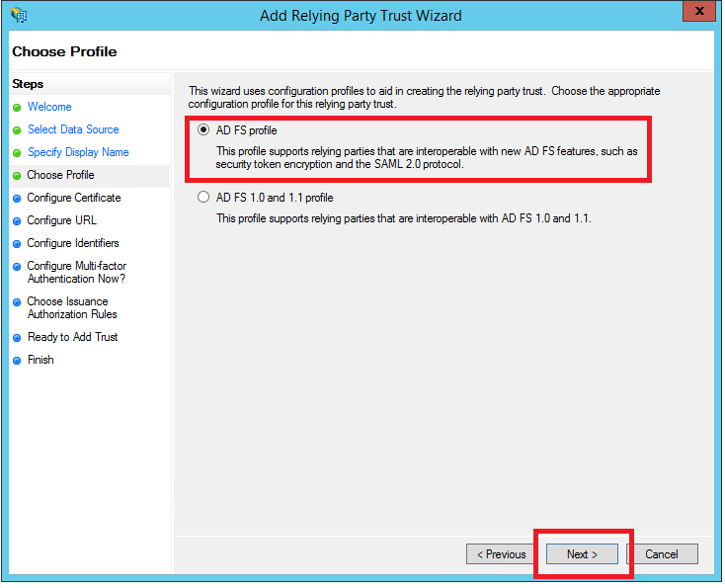Click green status dot beside Choose Profile
Viewport: 725px width, 588px height.
click(x=17, y=176)
